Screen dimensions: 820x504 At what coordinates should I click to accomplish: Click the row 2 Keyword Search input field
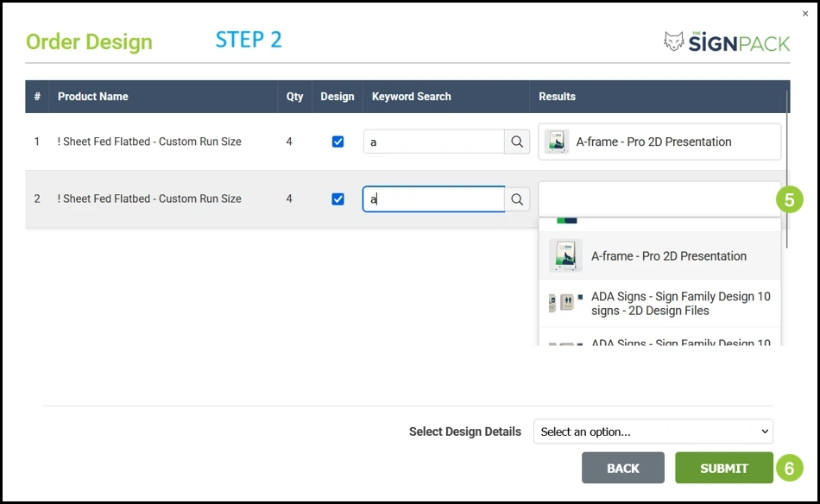click(433, 199)
